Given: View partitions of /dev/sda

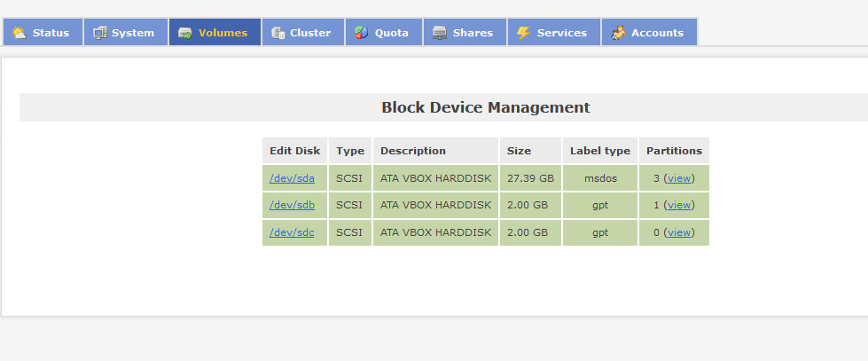Looking at the screenshot, I should 678,178.
